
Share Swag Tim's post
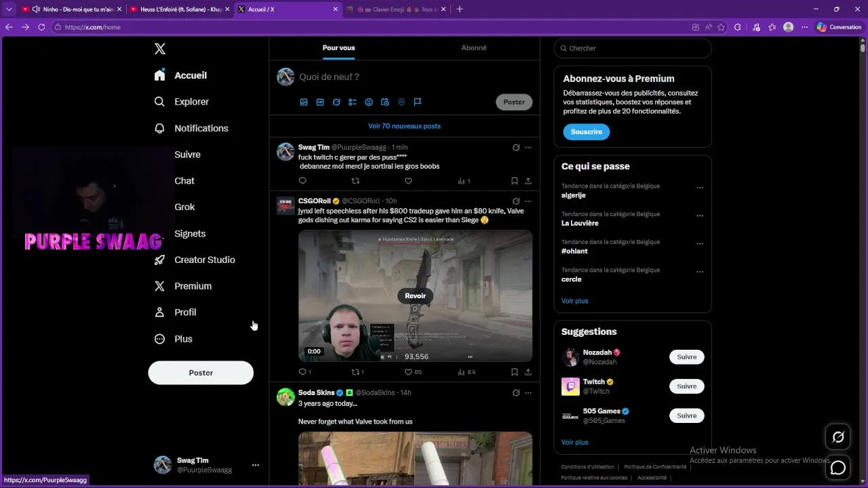(x=528, y=181)
